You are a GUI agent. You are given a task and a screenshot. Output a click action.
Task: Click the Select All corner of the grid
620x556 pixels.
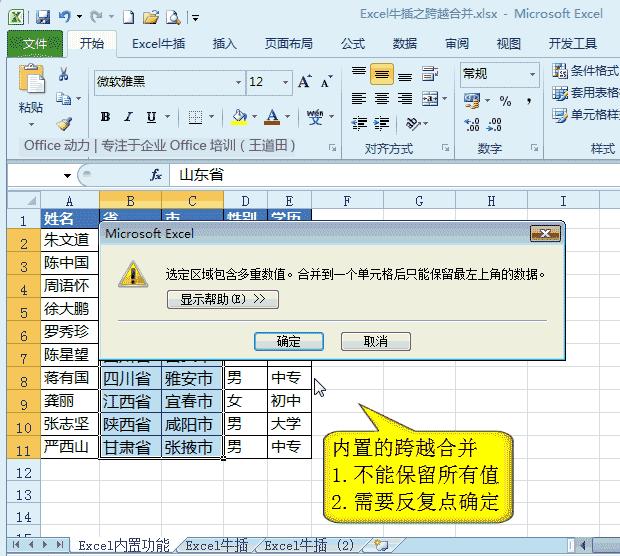coord(24,200)
